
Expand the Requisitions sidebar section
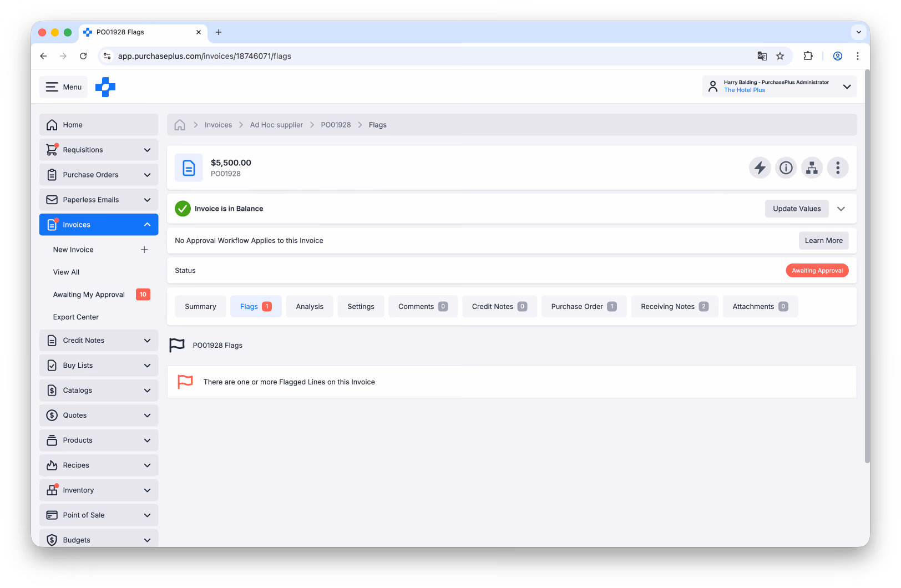(x=147, y=150)
